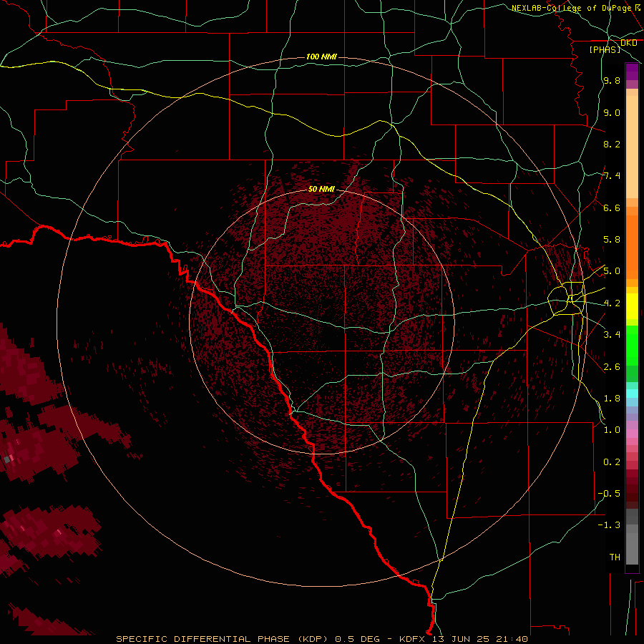Click the 5.8 value on color scale
Screen dimensions: 644x644
pyautogui.click(x=612, y=240)
